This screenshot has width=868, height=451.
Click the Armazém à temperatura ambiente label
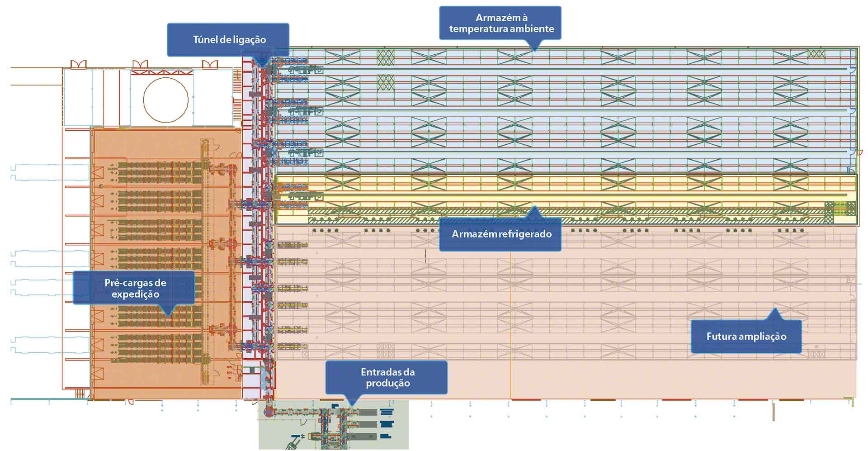click(x=500, y=23)
